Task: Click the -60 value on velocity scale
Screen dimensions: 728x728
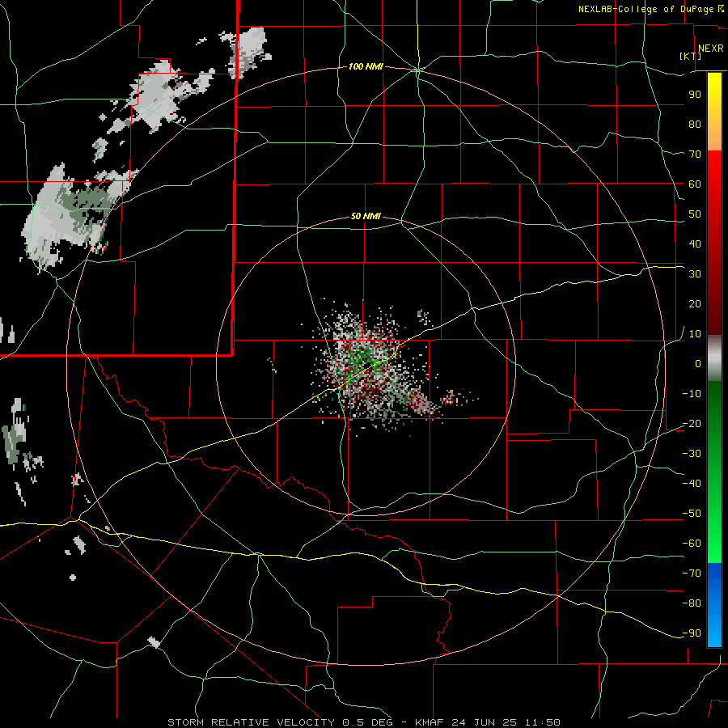Action: [x=692, y=544]
